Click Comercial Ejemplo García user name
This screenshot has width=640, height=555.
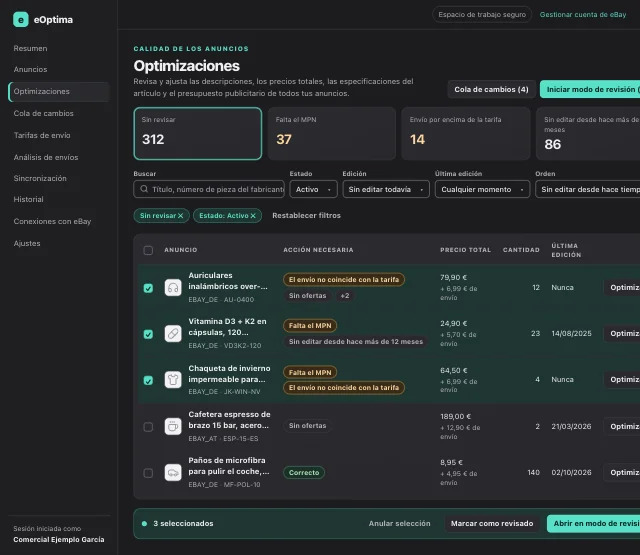pos(59,539)
